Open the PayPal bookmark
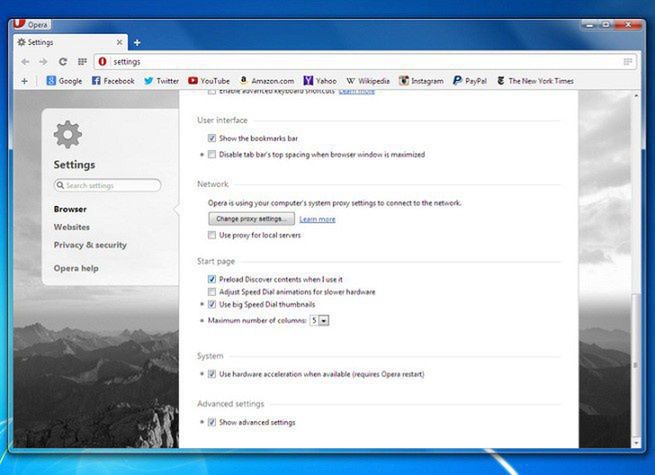 pos(470,81)
